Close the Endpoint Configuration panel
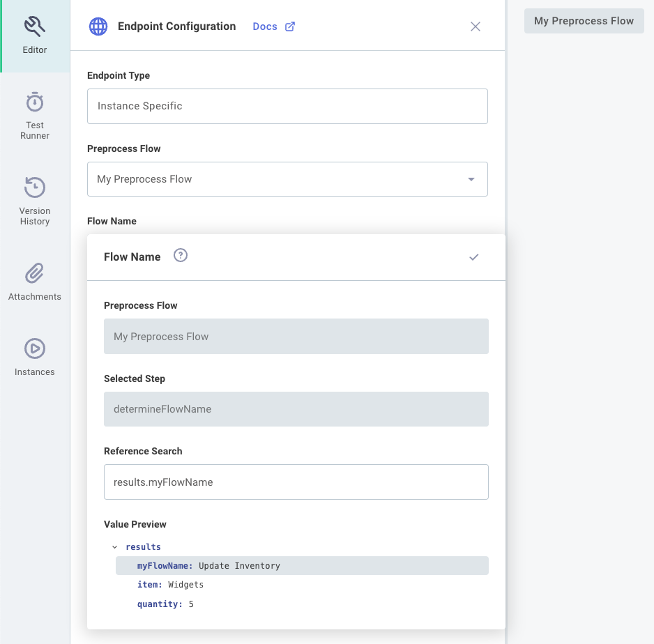Viewport: 654px width, 644px height. pos(476,26)
